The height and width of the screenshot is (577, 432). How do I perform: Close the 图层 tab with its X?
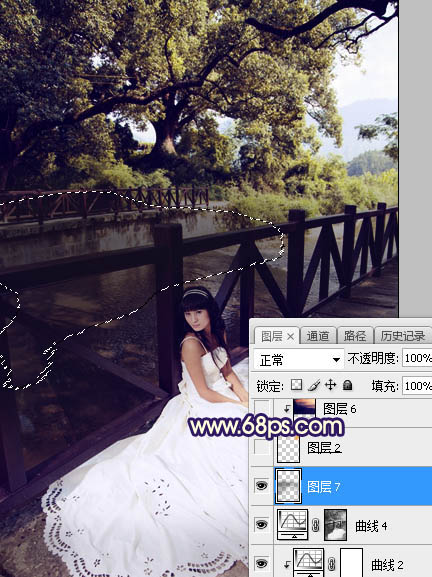point(290,336)
